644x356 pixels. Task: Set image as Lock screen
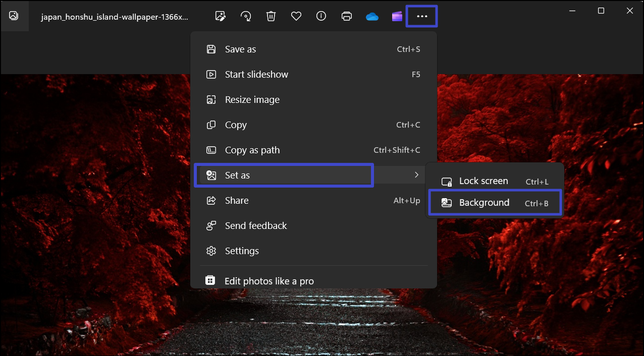tap(483, 182)
